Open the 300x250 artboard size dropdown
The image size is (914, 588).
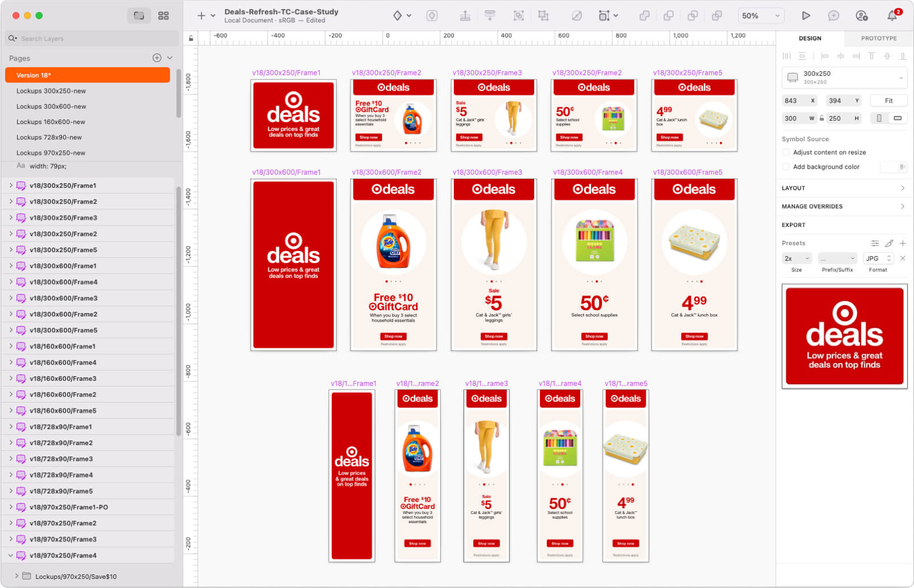pos(845,77)
